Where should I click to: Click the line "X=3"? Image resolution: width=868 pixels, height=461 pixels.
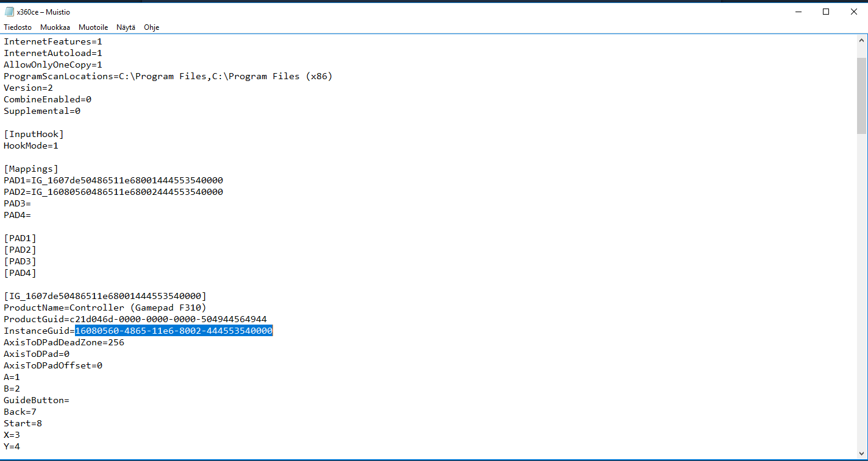(x=12, y=435)
